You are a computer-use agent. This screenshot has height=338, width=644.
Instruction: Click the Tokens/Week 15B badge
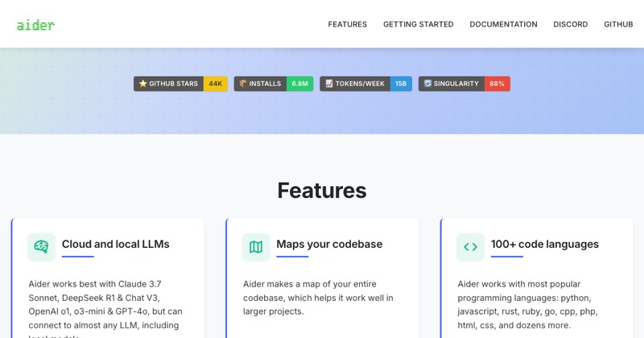point(366,84)
